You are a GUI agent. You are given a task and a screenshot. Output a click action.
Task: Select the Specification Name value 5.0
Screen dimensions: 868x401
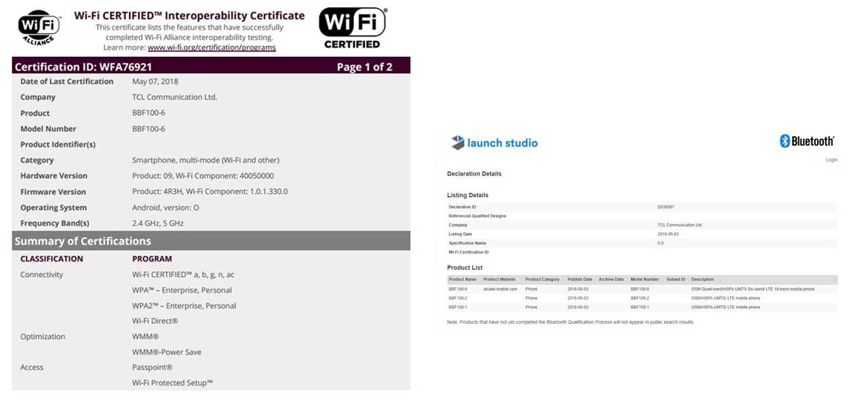[660, 242]
